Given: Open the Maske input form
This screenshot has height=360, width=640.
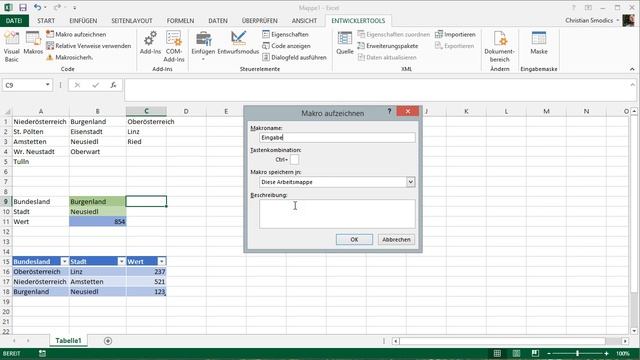Looking at the screenshot, I should tap(539, 43).
